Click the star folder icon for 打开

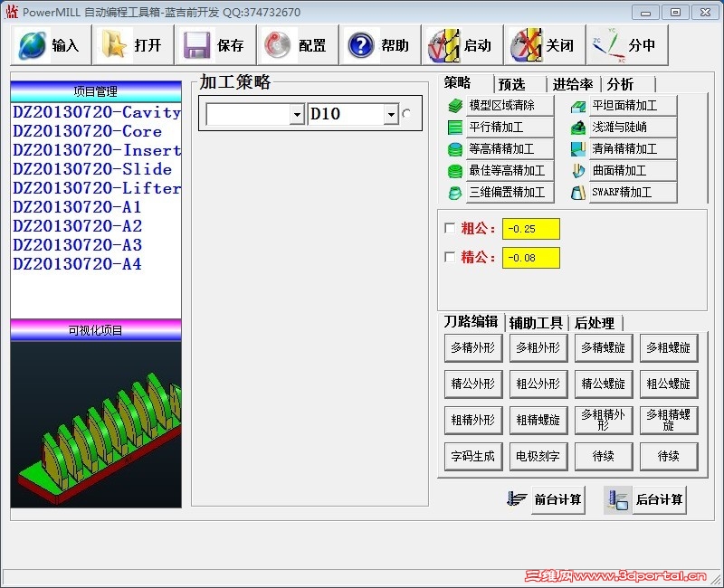click(115, 44)
